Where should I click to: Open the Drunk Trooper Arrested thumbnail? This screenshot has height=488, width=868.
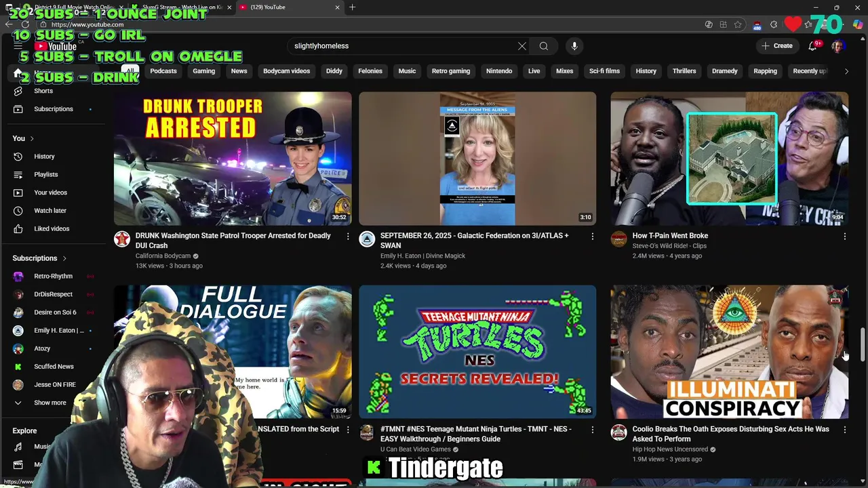(233, 159)
